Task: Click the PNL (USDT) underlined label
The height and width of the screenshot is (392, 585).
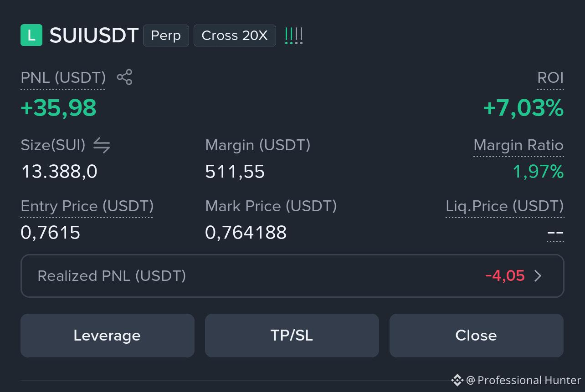Action: (x=63, y=78)
